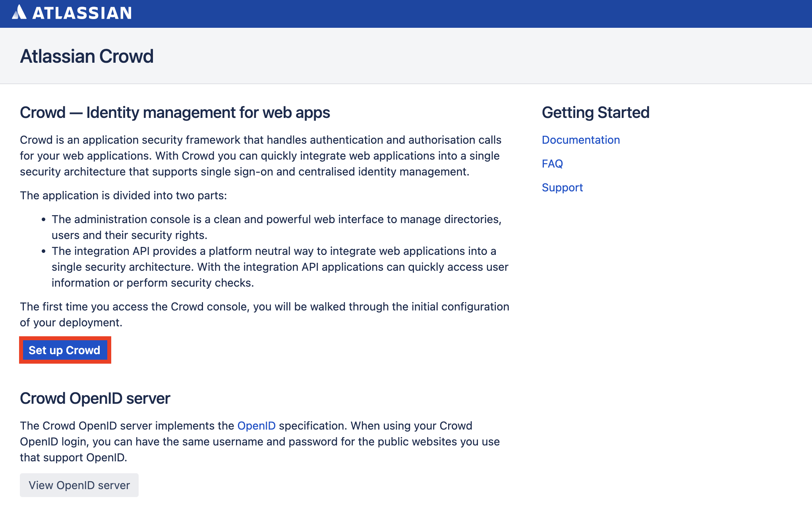The image size is (812, 505).
Task: Click the OpenID login description paragraph
Action: [x=259, y=441]
